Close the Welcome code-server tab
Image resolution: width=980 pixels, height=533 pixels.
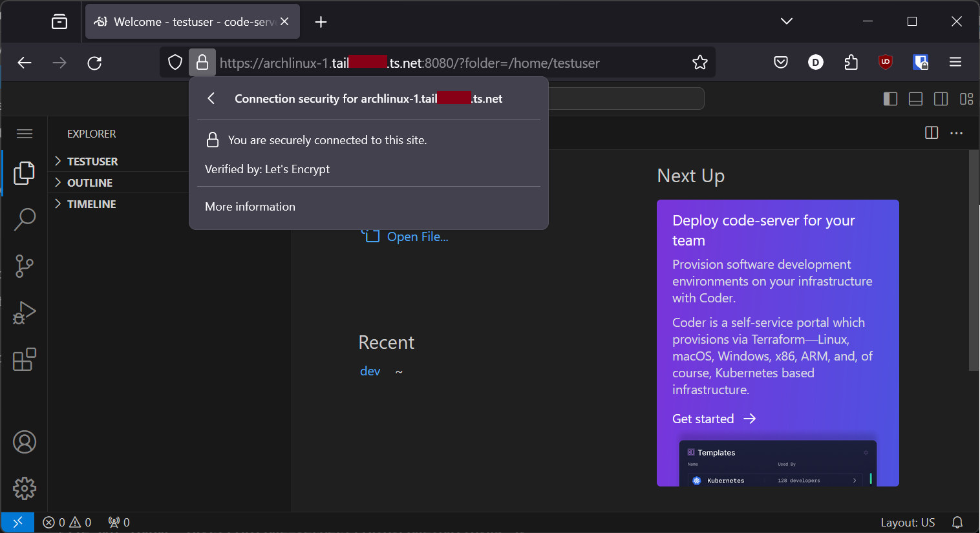click(284, 21)
